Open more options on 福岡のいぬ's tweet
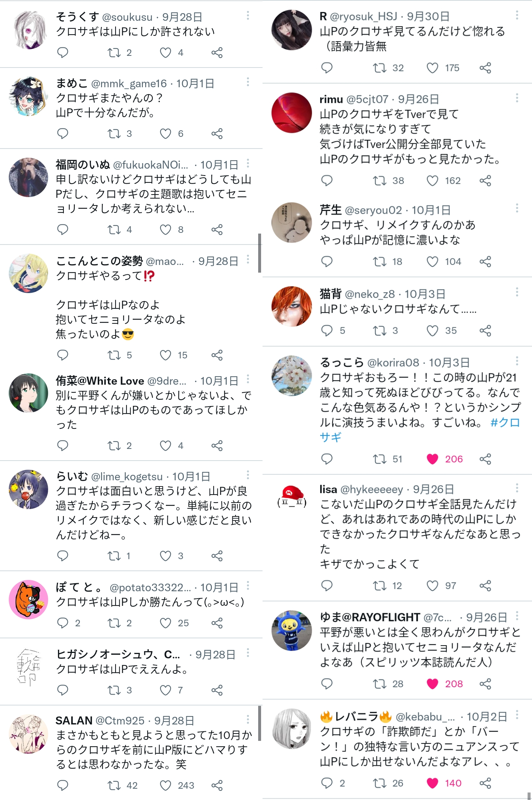This screenshot has width=532, height=800. pyautogui.click(x=248, y=163)
